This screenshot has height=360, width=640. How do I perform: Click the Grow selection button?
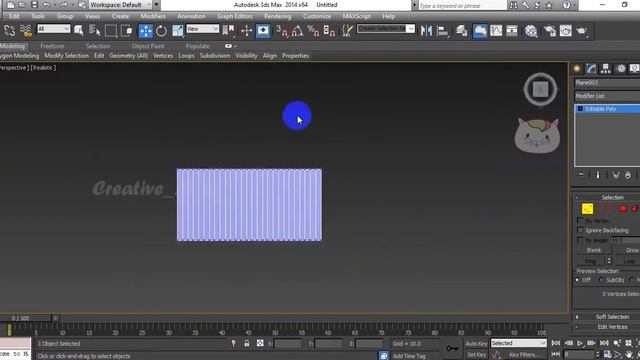point(628,250)
